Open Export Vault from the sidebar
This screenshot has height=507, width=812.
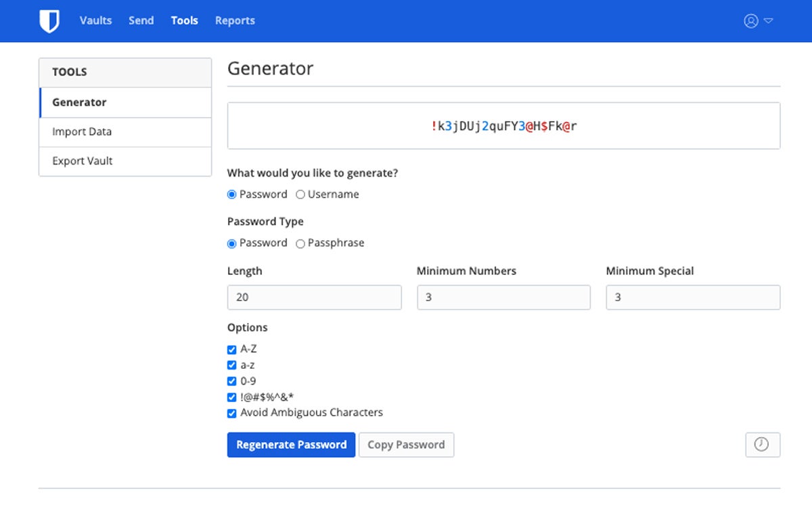83,161
